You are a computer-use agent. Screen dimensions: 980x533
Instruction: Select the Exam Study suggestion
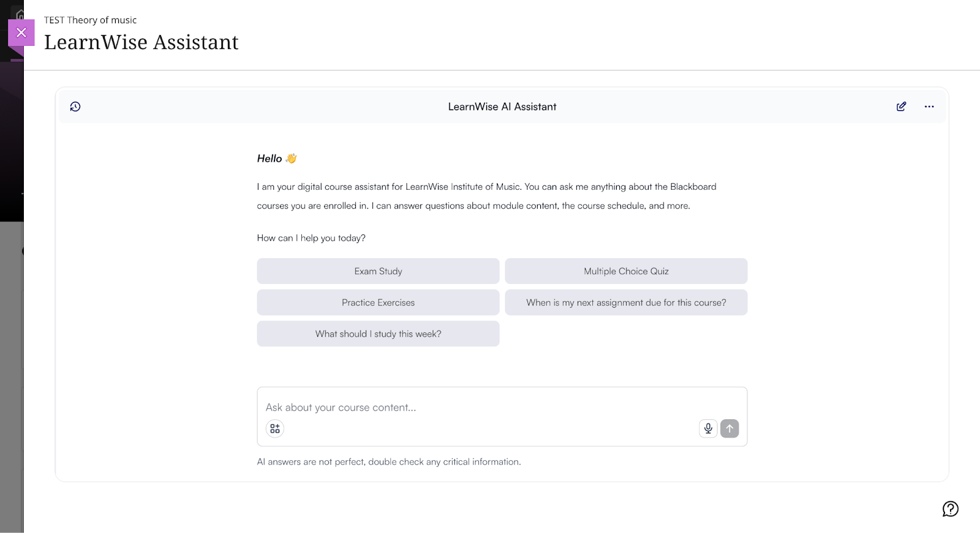378,271
